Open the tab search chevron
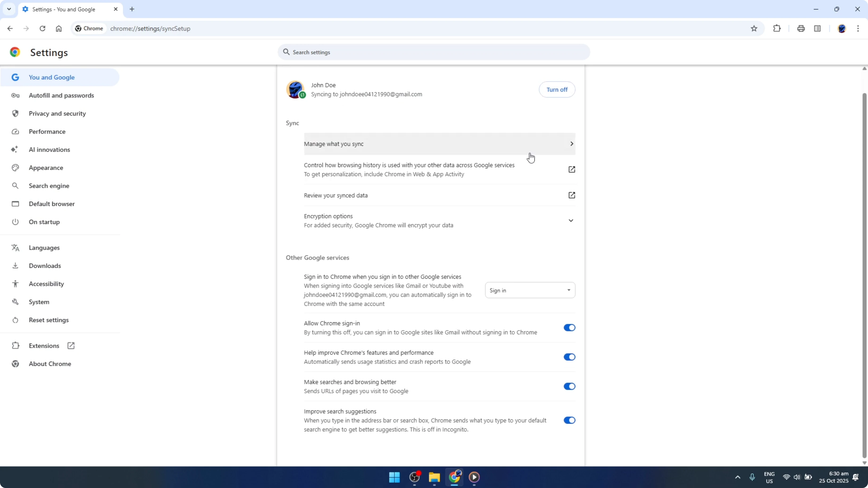 (9, 9)
